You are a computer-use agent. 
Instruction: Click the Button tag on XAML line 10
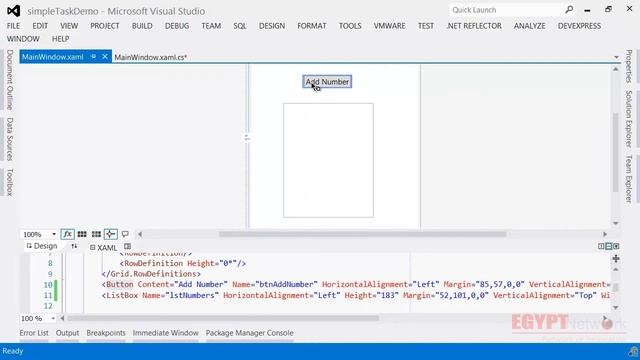[120, 284]
